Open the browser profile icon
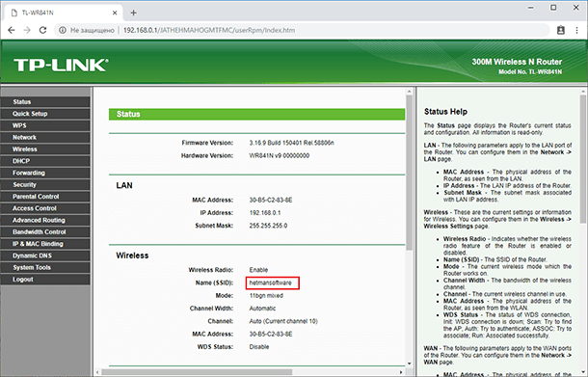 (x=561, y=31)
